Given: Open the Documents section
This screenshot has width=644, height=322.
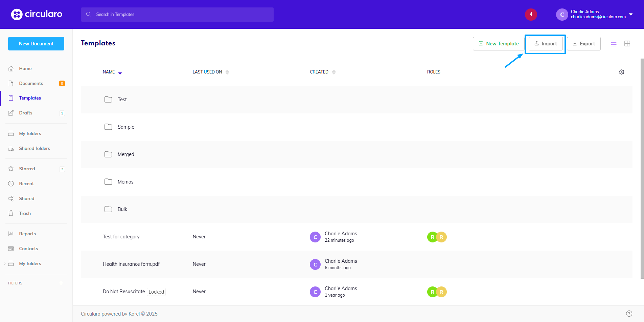Looking at the screenshot, I should click(x=31, y=83).
